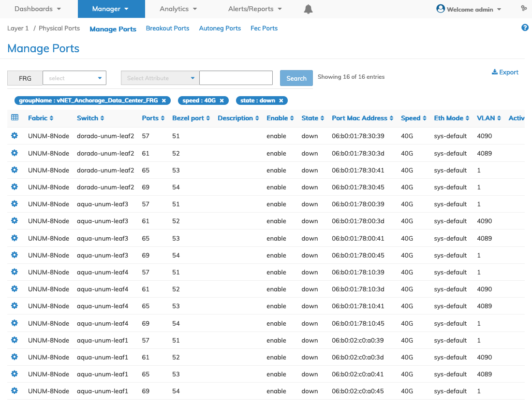Remove the speed 40G filter tag
Image resolution: width=532 pixels, height=402 pixels.
pyautogui.click(x=222, y=100)
